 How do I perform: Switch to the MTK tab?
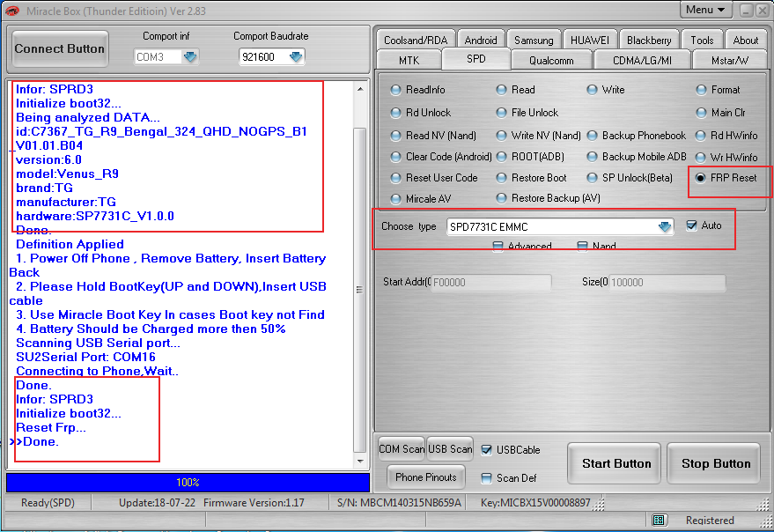(x=409, y=60)
